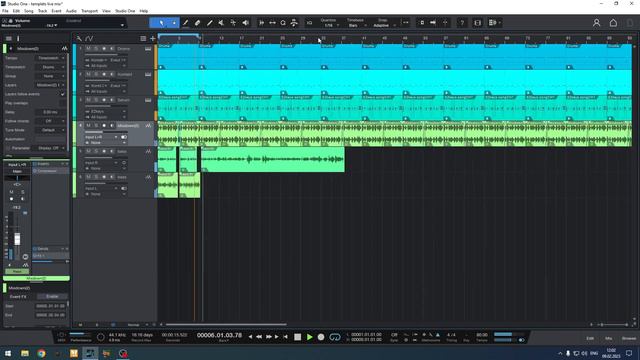640x360 pixels.
Task: Click the arrangement horizontal scrollbar
Action: (226, 325)
